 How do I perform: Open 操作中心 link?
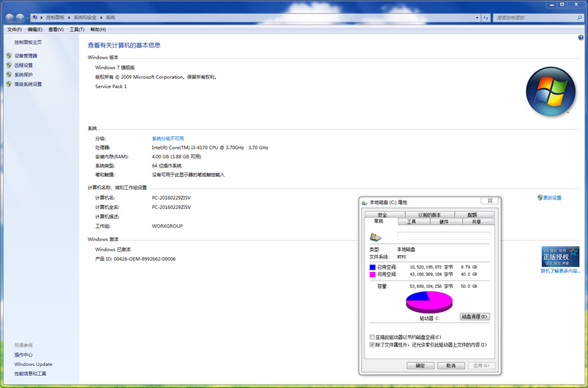point(23,355)
